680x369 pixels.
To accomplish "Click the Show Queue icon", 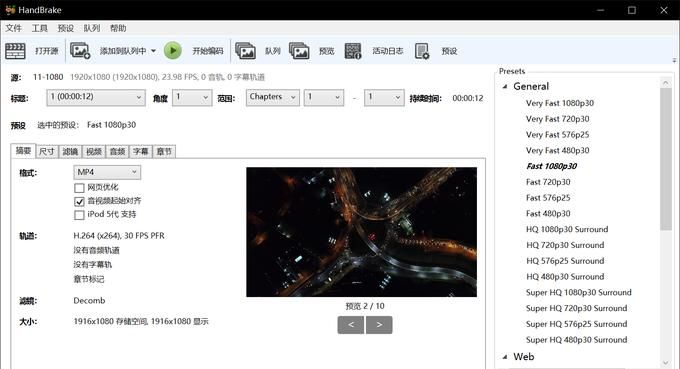I will point(245,51).
